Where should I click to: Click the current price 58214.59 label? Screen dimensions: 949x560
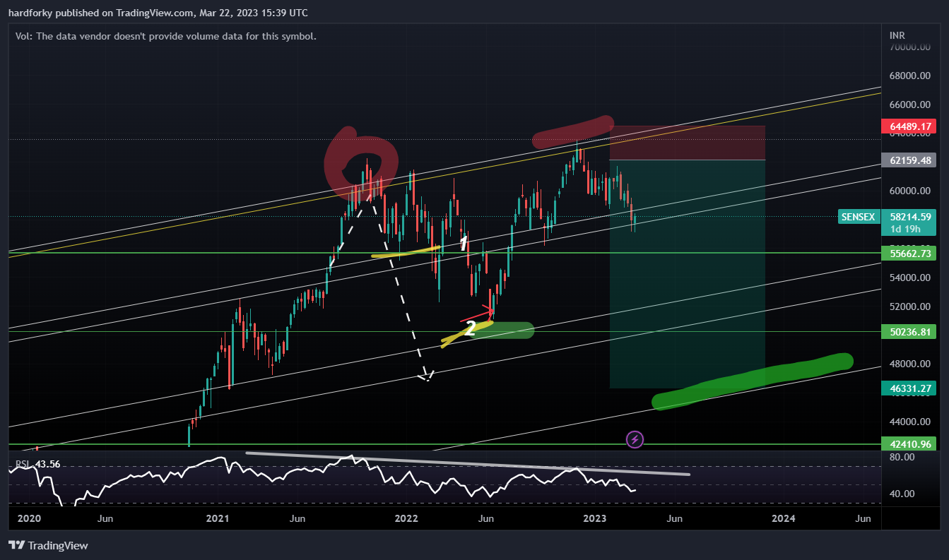point(909,217)
